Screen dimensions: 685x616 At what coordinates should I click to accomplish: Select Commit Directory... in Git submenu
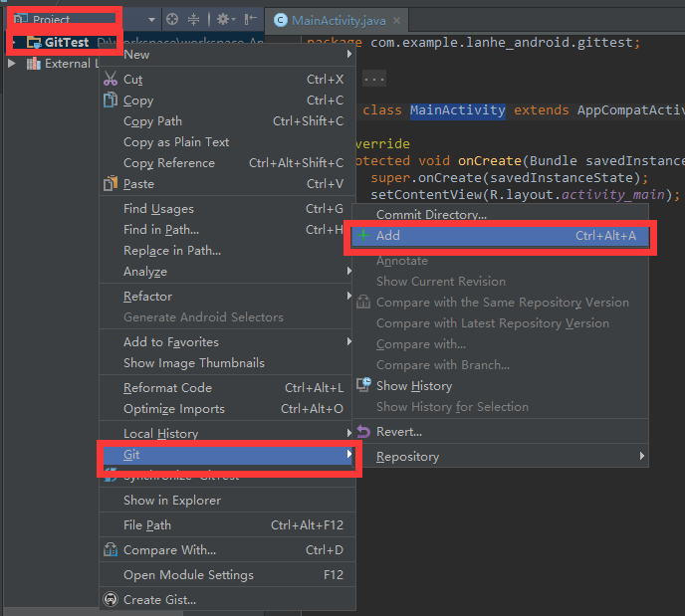coord(501,215)
